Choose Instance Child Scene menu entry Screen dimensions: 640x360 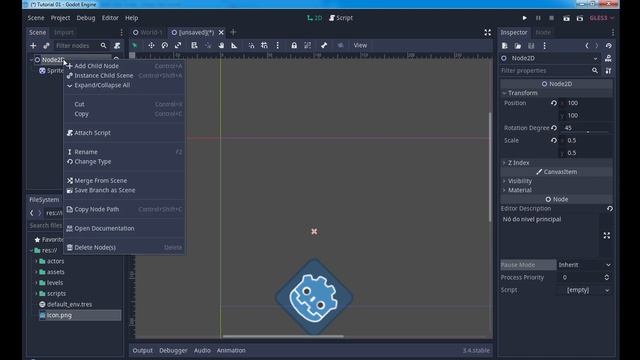[124, 76]
